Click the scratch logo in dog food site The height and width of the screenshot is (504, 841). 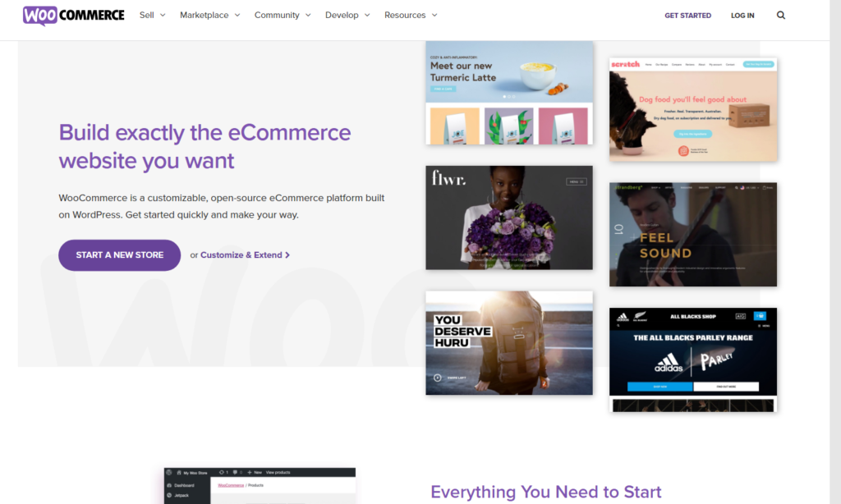(x=625, y=64)
